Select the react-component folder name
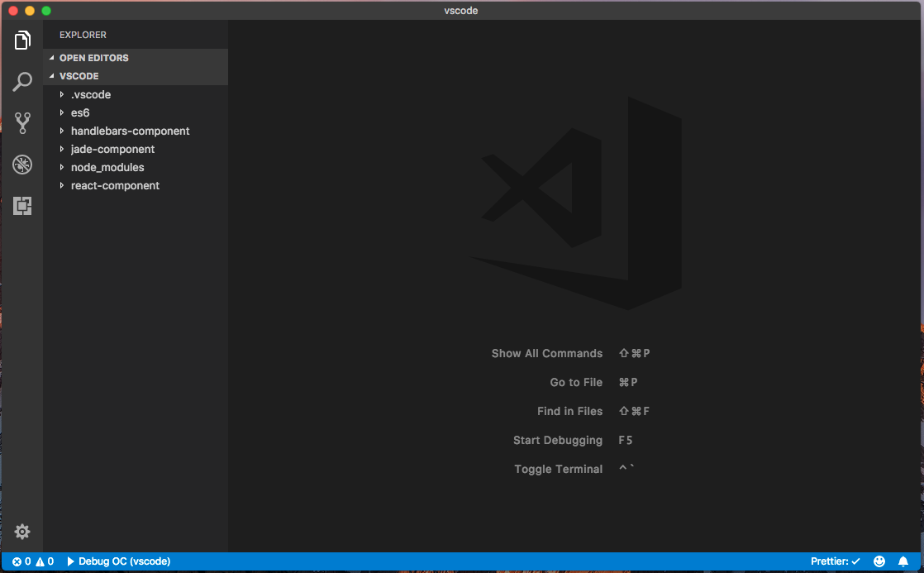This screenshot has width=924, height=573. [x=115, y=186]
